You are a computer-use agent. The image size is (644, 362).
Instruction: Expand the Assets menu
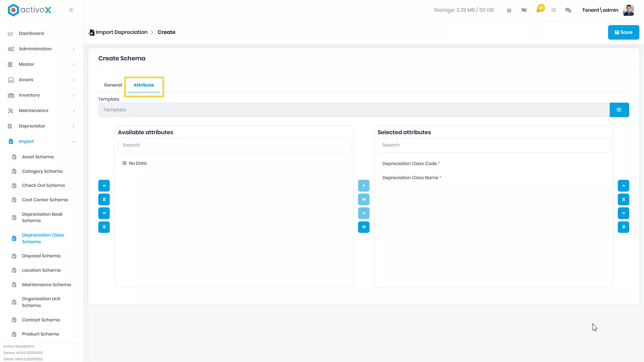coord(42,80)
